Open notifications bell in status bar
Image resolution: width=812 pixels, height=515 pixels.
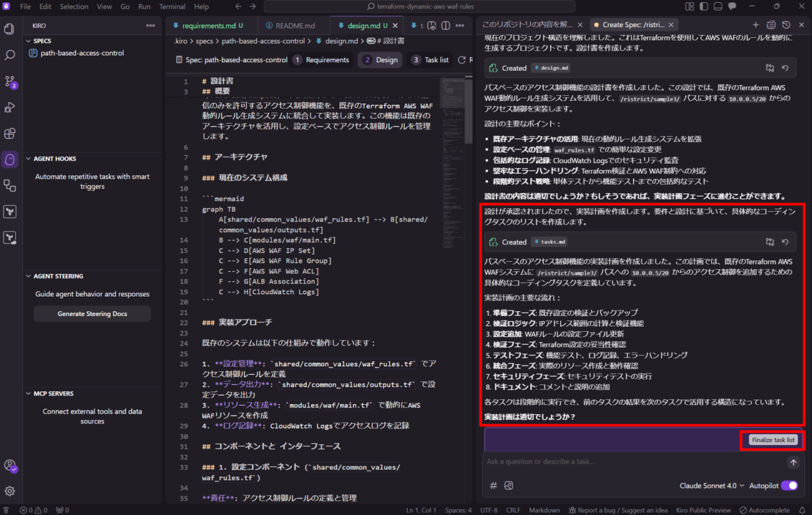coord(802,510)
